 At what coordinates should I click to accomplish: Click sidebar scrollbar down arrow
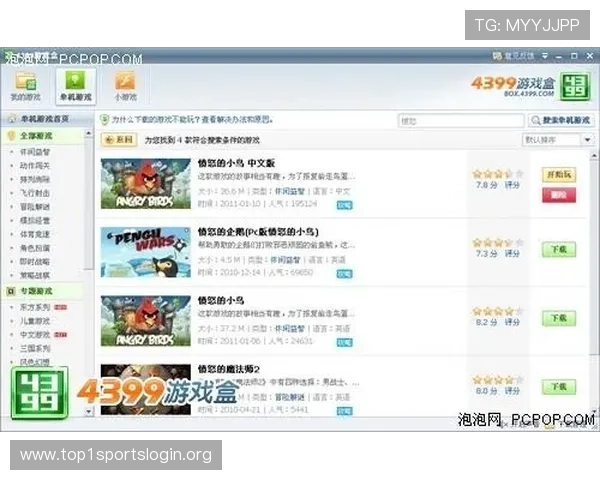[x=88, y=412]
